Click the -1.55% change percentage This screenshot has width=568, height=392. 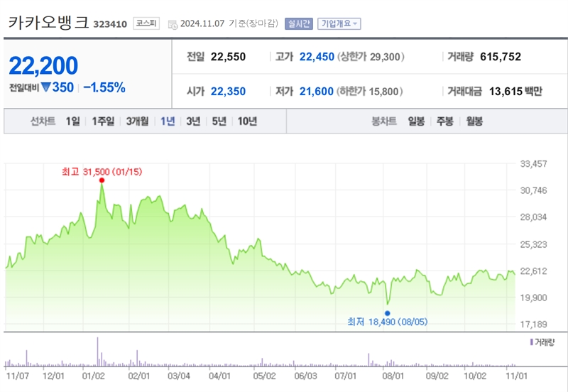point(104,87)
